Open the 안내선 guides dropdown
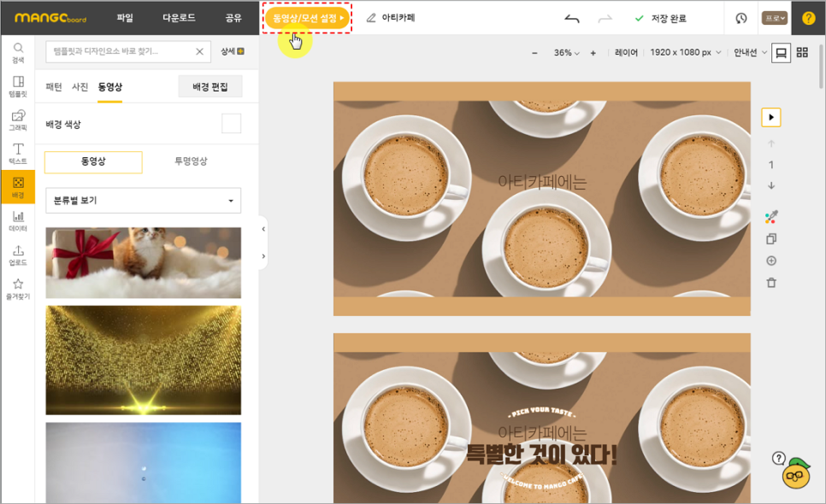Screen dimensions: 826x504 [750, 53]
